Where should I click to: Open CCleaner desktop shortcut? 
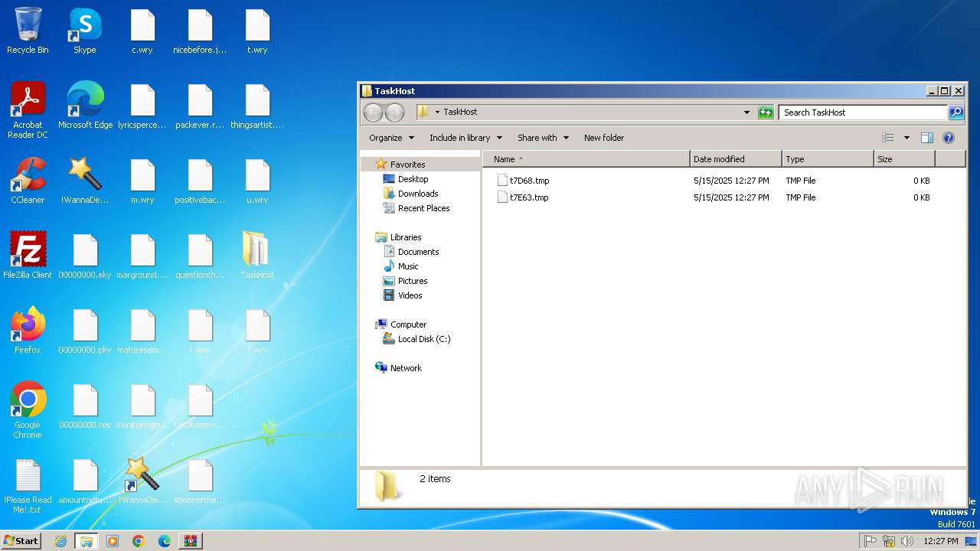(28, 181)
